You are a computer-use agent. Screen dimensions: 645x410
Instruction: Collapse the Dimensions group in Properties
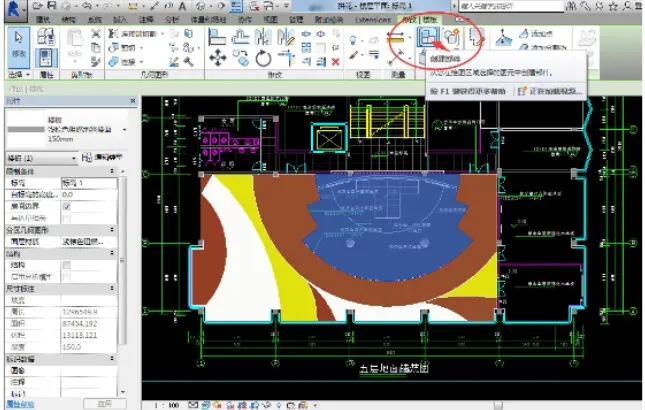(111, 289)
